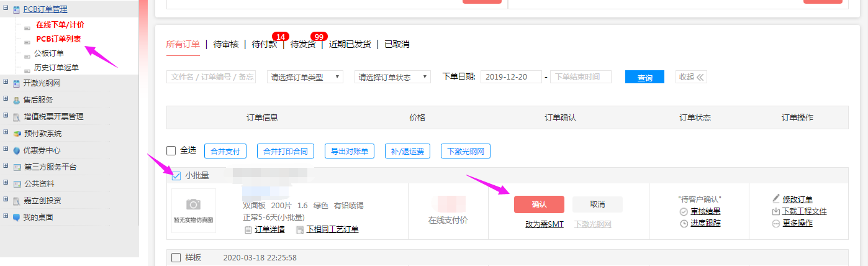This screenshot has height=266, width=868.
Task: Check the 样板 order checkbox
Action: (x=176, y=257)
